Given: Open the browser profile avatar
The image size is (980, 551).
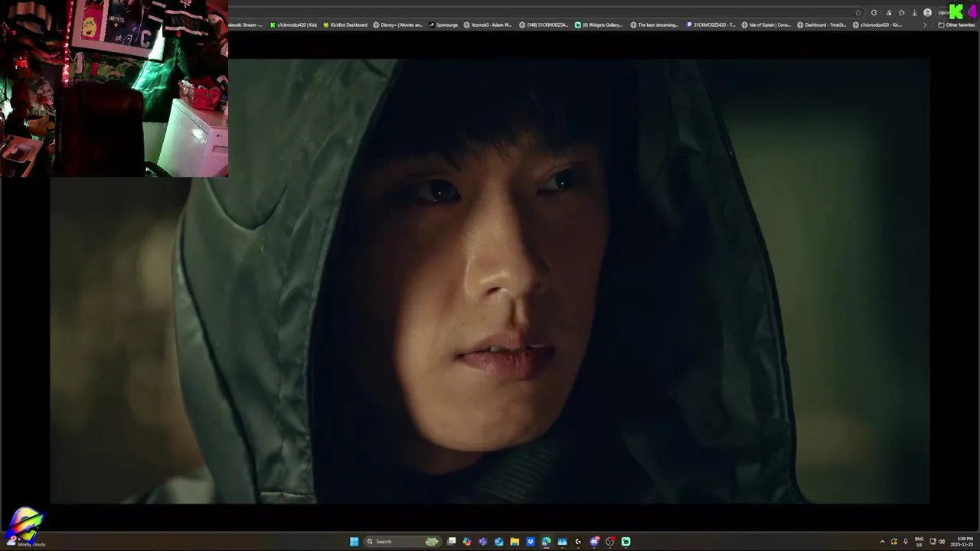Looking at the screenshot, I should (x=928, y=12).
